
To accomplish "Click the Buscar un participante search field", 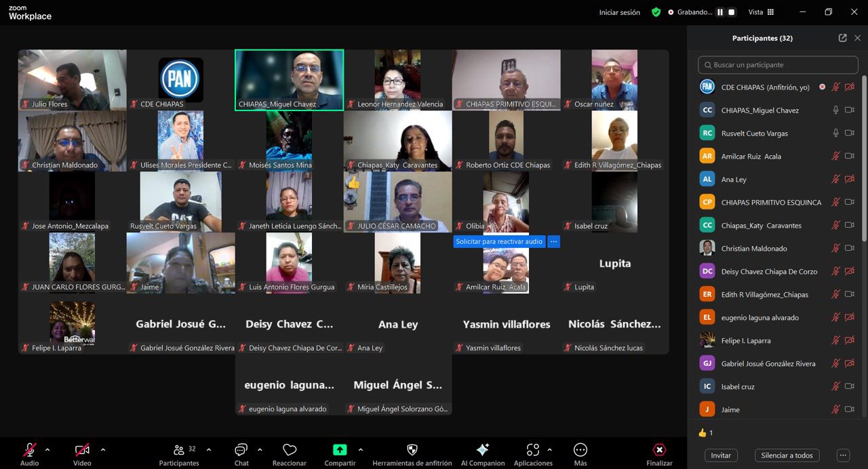I will pos(777,64).
